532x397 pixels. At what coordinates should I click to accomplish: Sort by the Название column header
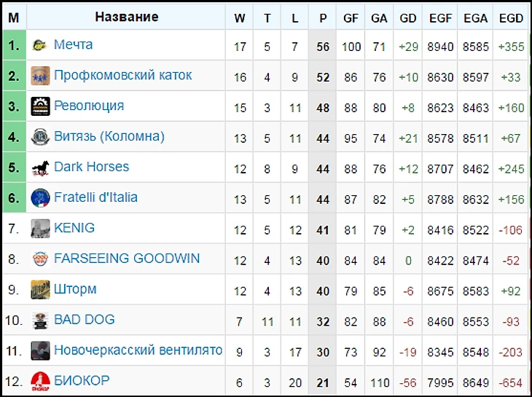tap(126, 17)
